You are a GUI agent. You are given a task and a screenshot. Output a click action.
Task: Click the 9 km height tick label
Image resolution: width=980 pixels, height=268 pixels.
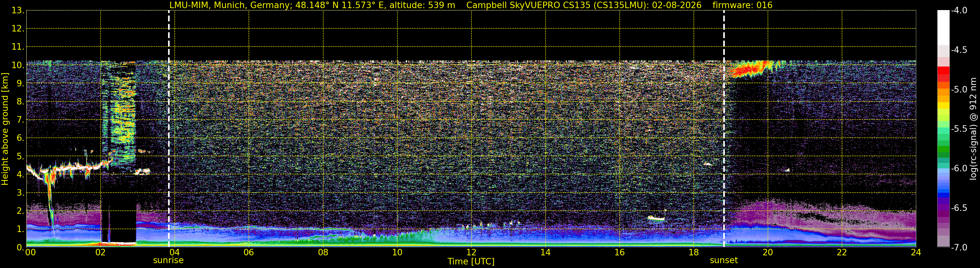coord(20,83)
